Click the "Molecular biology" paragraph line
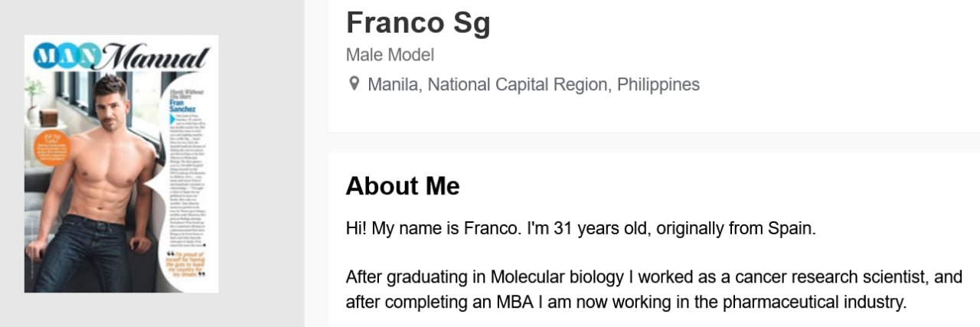Image resolution: width=980 pixels, height=327 pixels. click(x=653, y=276)
